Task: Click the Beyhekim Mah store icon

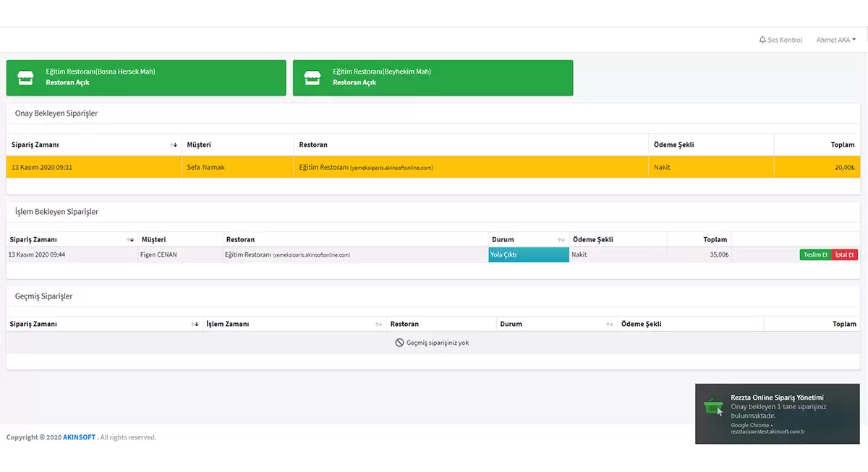Action: pos(312,78)
